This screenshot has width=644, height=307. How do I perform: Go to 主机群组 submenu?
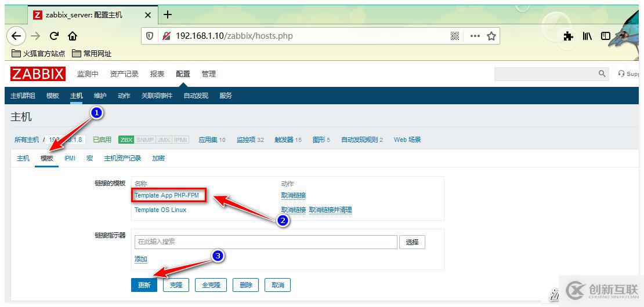[x=23, y=96]
